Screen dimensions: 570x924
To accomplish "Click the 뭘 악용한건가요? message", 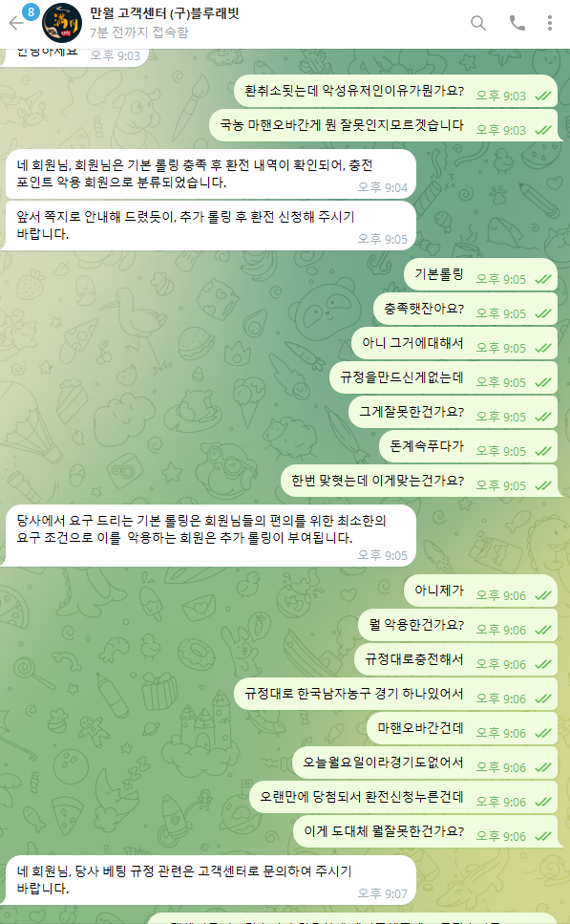I will pyautogui.click(x=457, y=625).
